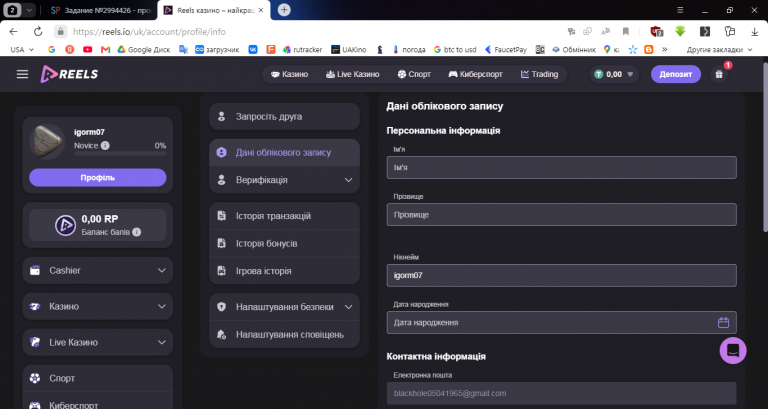Image resolution: width=768 pixels, height=409 pixels.
Task: Click the Прізвище input field
Action: (561, 215)
